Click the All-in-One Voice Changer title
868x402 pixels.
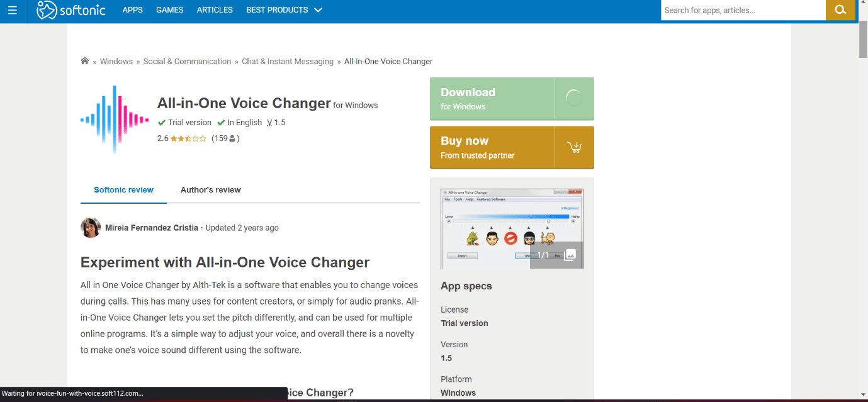click(x=244, y=103)
